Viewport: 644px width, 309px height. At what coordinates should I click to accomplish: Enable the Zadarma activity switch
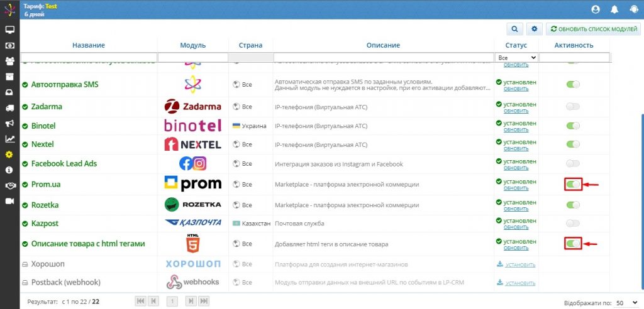pos(573,107)
